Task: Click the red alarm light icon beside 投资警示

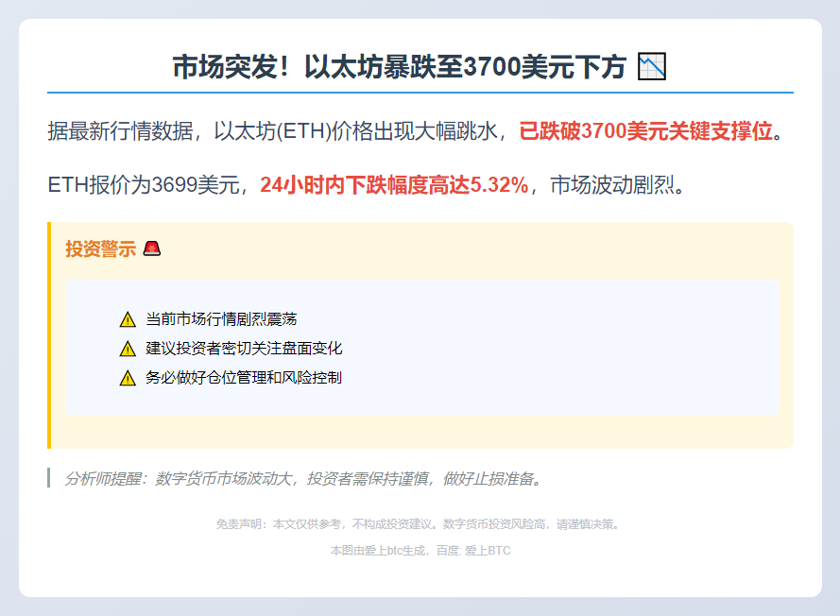Action: (154, 248)
